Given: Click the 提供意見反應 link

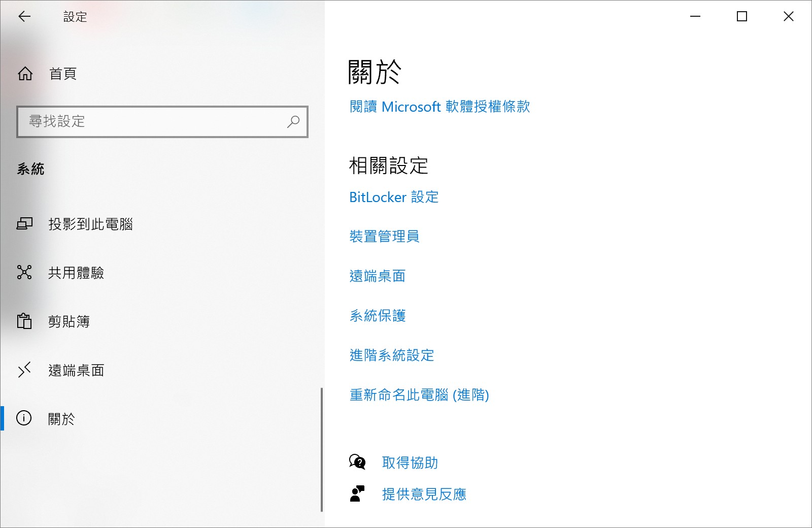Looking at the screenshot, I should point(424,494).
